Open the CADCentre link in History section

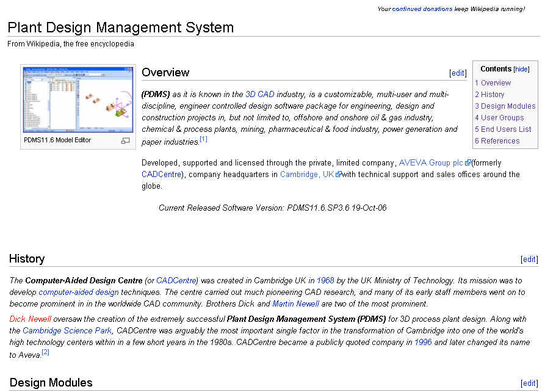click(x=176, y=280)
